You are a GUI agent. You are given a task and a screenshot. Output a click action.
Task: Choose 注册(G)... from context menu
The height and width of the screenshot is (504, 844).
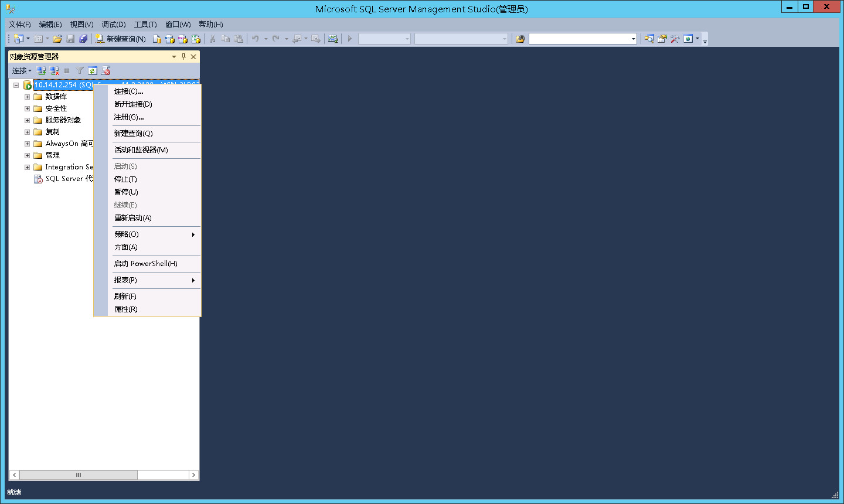click(147, 117)
